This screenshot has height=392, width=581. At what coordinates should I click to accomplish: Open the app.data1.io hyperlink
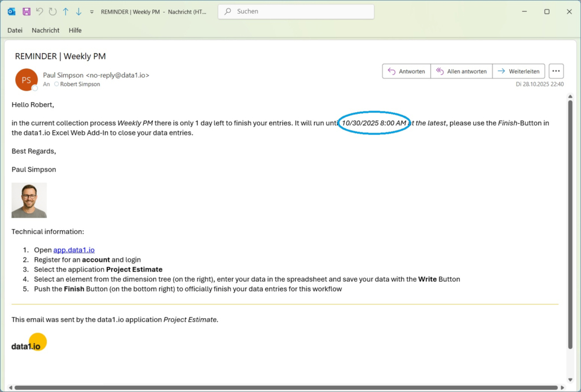point(74,250)
